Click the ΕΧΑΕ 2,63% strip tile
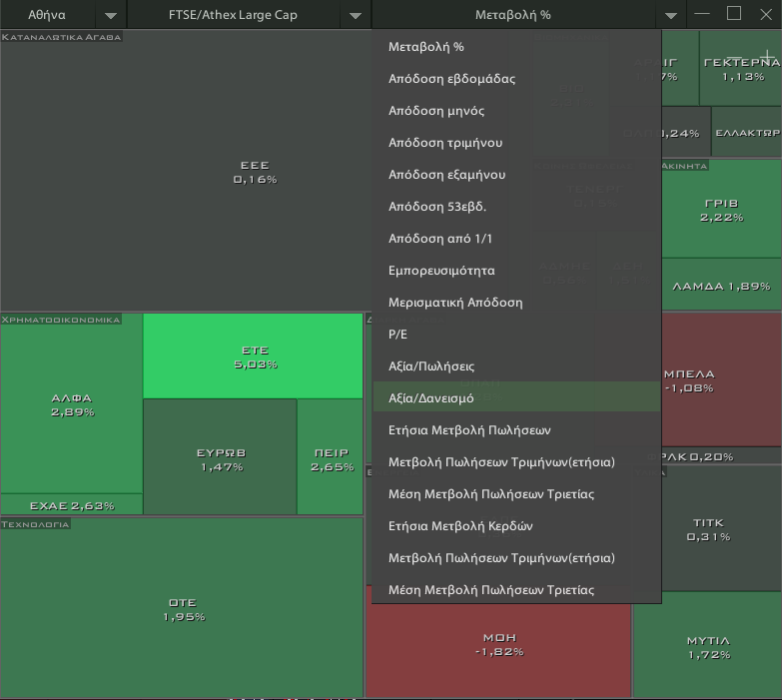Image resolution: width=782 pixels, height=700 pixels. (72, 505)
